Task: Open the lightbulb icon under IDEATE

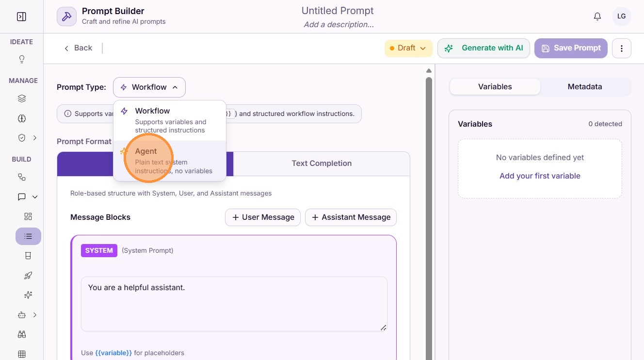Action: 22,59
